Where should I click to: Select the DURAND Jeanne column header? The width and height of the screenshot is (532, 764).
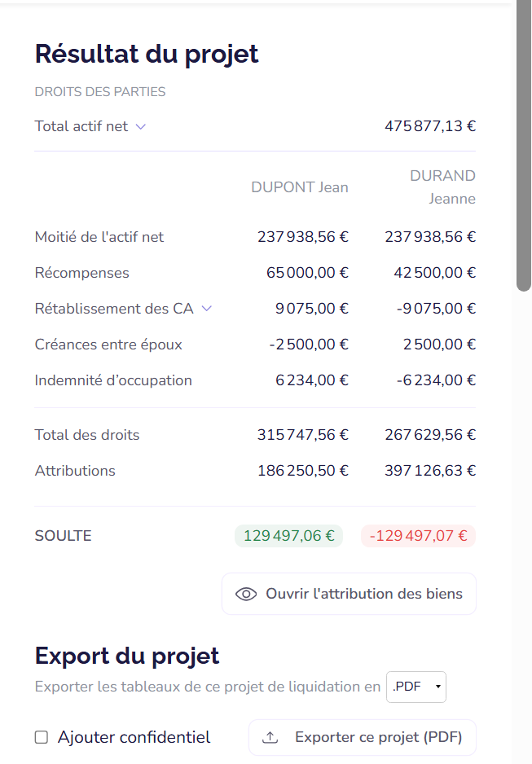(x=442, y=187)
